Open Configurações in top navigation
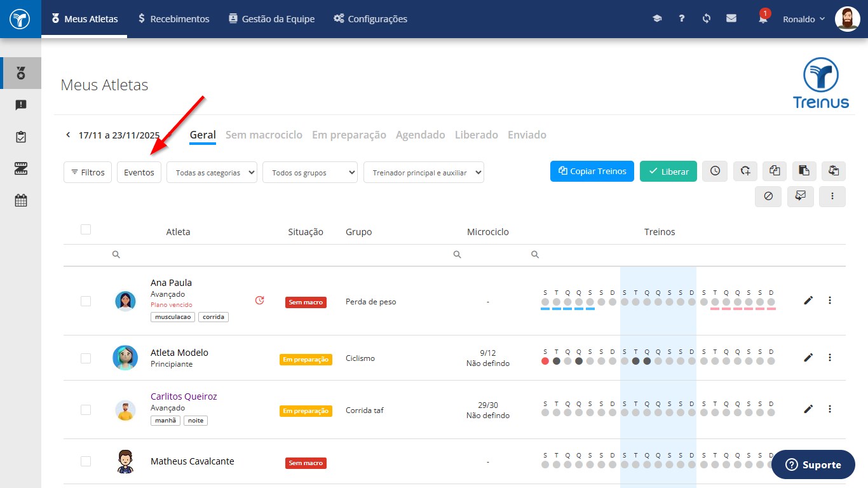Screen dimensions: 868x488 tap(370, 19)
